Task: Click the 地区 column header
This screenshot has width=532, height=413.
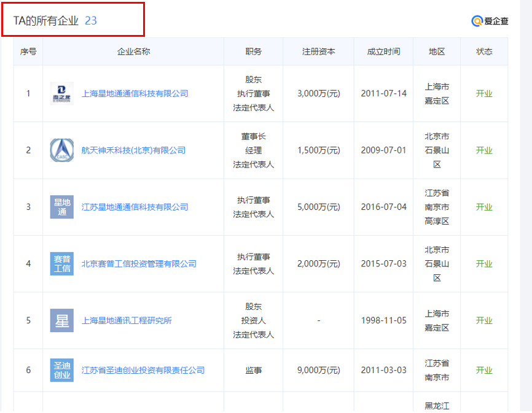Action: (437, 52)
